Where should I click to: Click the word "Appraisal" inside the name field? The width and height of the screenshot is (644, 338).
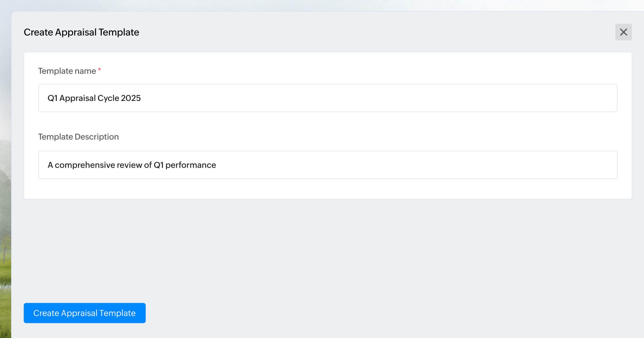tap(77, 98)
